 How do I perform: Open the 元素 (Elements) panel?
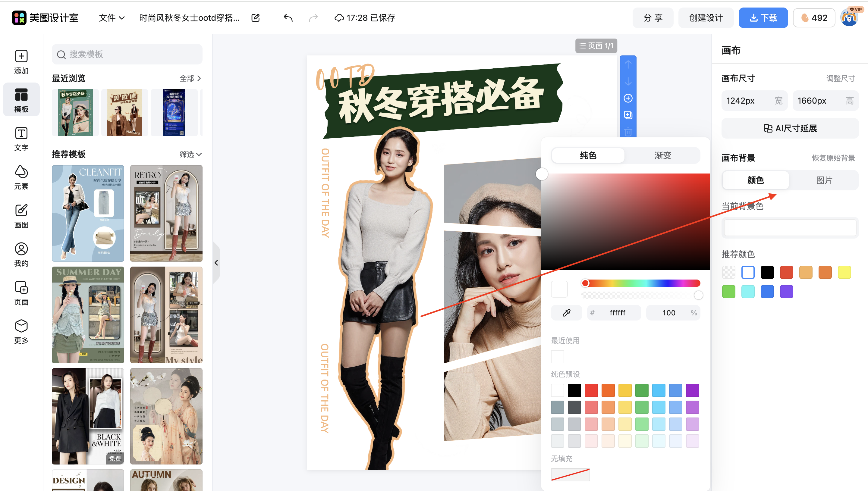pyautogui.click(x=21, y=177)
